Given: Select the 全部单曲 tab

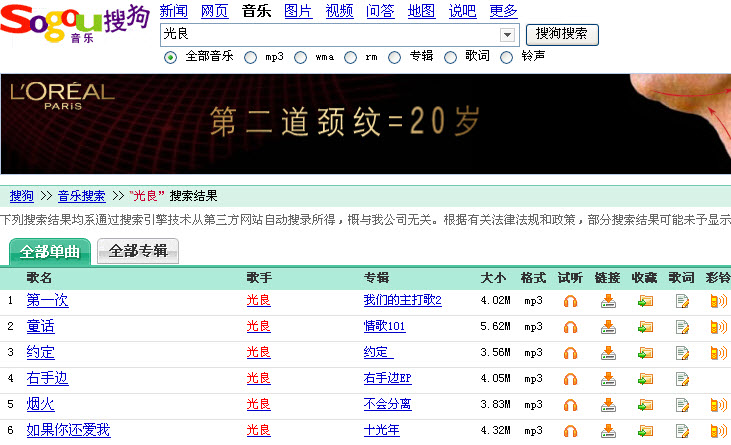Looking at the screenshot, I should (x=50, y=252).
